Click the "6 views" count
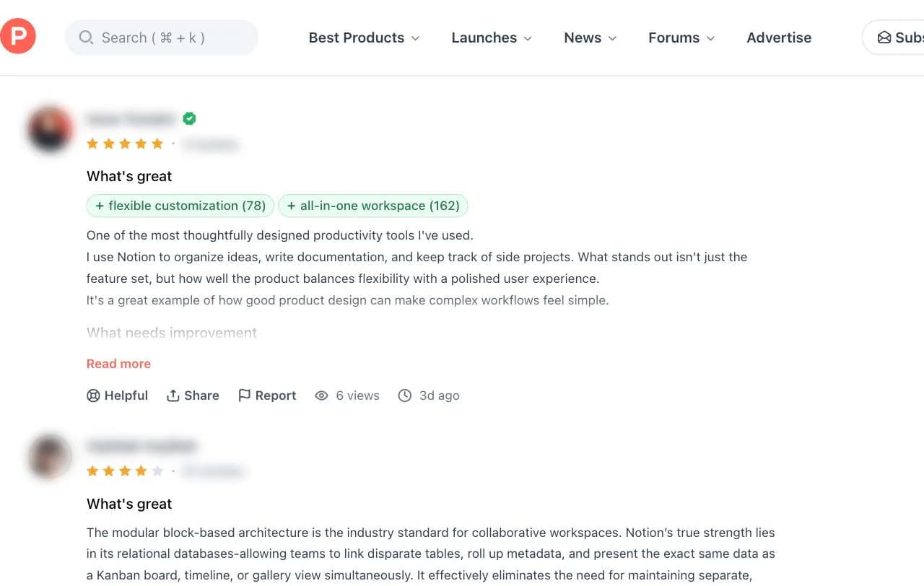This screenshot has width=924, height=586. tap(357, 395)
